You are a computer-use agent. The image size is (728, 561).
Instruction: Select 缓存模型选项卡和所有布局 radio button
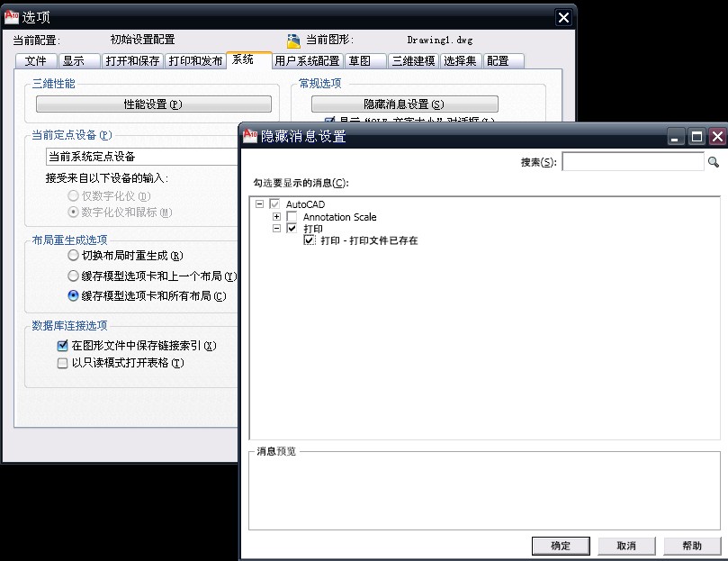73,295
